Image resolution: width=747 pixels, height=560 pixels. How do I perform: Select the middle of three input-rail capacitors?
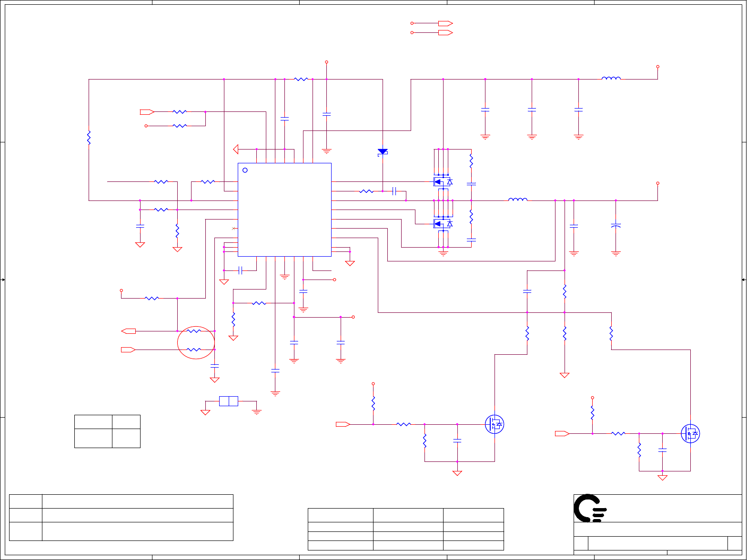point(532,110)
